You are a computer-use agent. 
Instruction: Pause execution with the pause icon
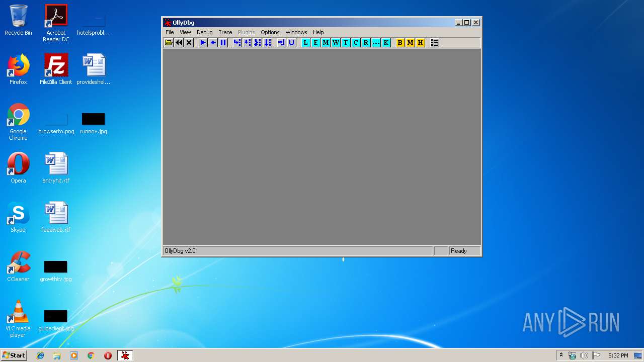point(223,43)
